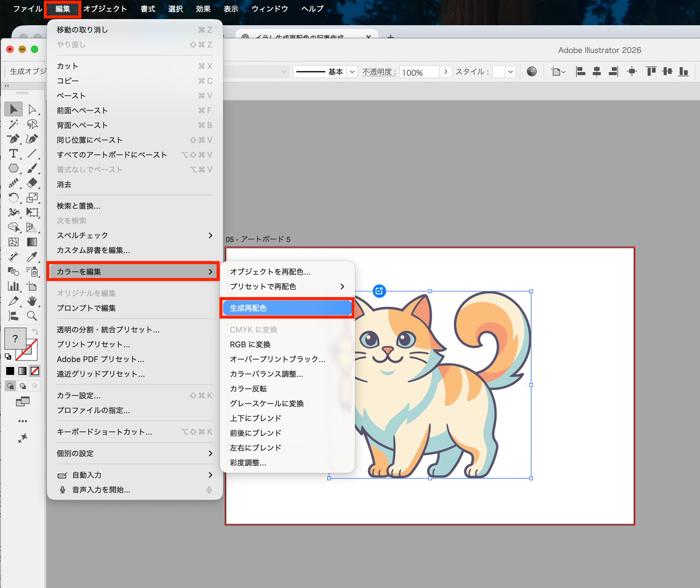Image resolution: width=700 pixels, height=588 pixels.
Task: Change the screen mode
Action: [x=22, y=401]
